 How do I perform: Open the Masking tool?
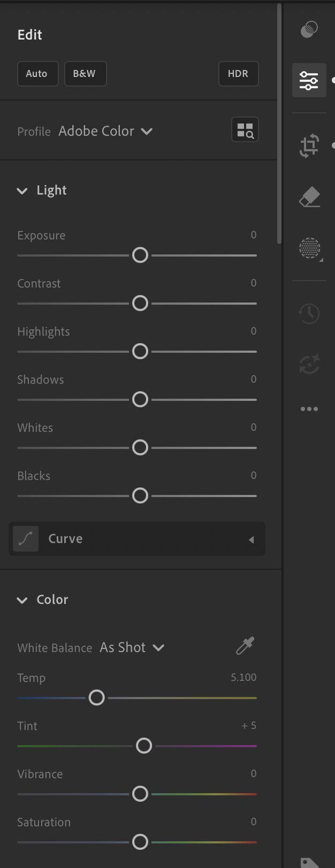point(309,249)
